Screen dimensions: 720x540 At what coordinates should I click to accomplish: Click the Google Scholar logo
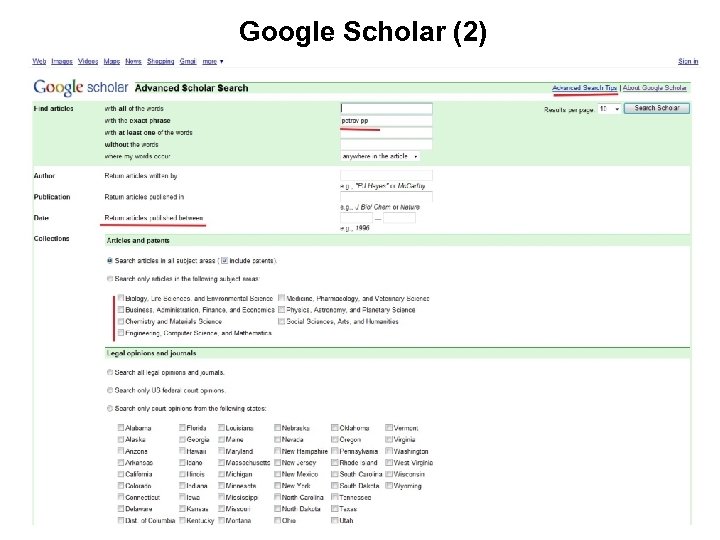tap(81, 88)
